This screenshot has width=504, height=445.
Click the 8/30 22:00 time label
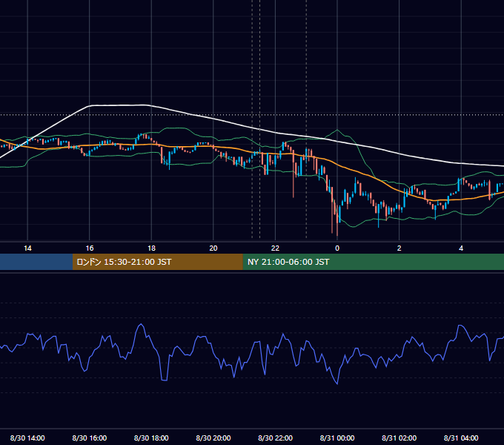point(276,438)
